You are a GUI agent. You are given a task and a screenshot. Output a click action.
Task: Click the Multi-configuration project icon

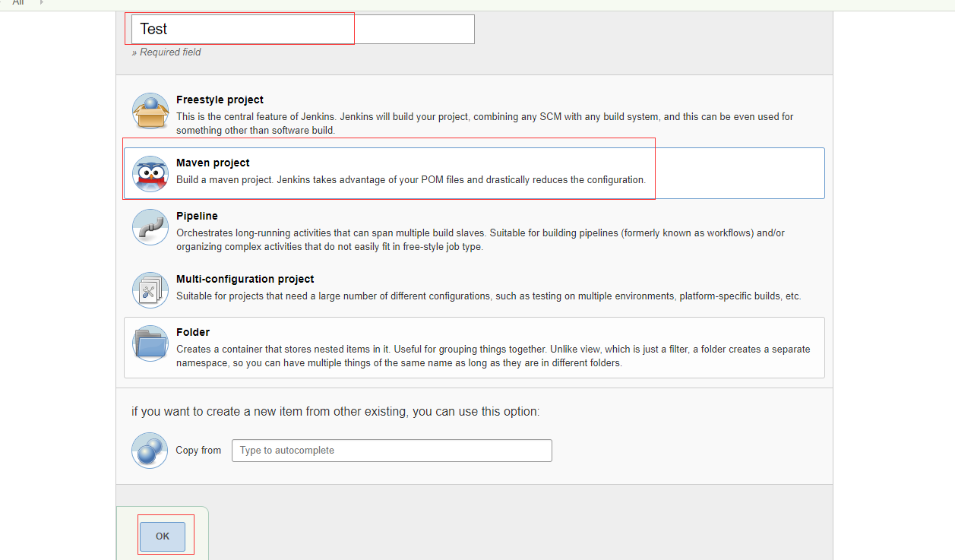pyautogui.click(x=150, y=290)
